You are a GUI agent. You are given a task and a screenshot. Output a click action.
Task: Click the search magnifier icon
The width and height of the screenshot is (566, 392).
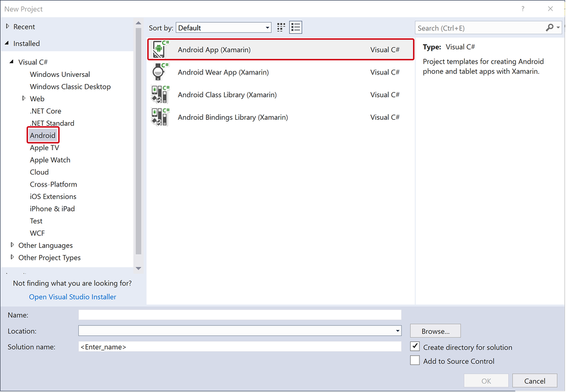pyautogui.click(x=549, y=27)
